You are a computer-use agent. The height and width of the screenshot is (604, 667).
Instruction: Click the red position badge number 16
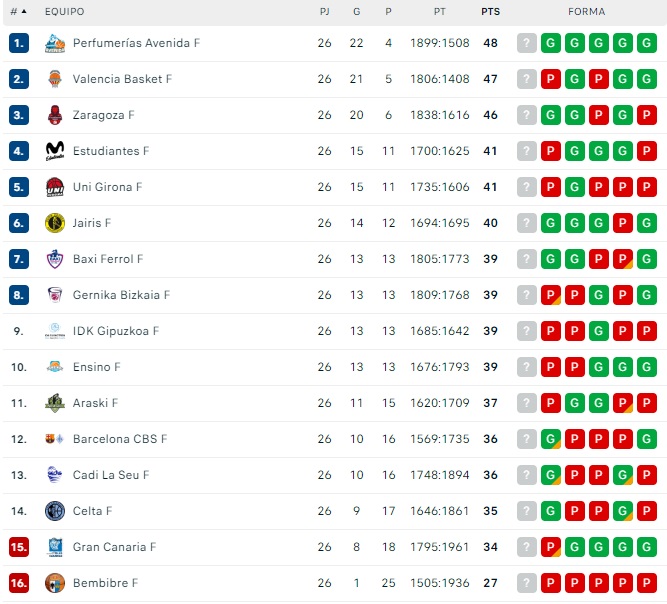[x=19, y=583]
